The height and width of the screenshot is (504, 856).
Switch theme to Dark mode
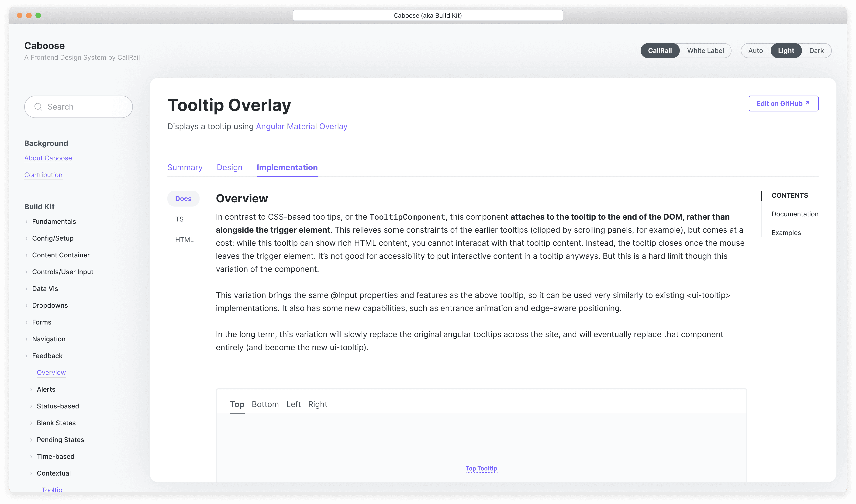(816, 51)
